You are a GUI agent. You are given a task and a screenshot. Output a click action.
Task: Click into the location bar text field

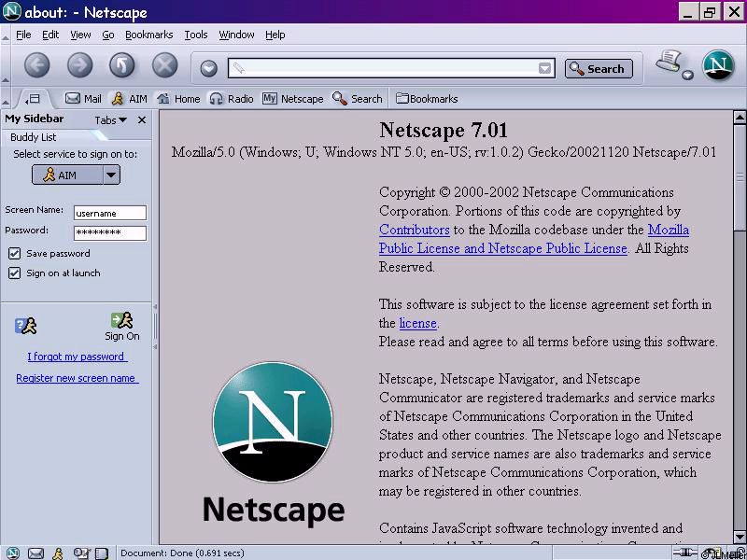coord(391,68)
